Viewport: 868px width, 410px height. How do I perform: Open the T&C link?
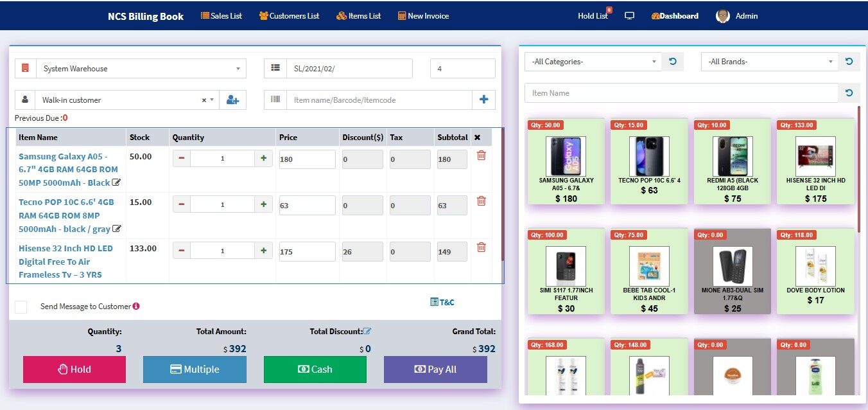[x=442, y=301]
